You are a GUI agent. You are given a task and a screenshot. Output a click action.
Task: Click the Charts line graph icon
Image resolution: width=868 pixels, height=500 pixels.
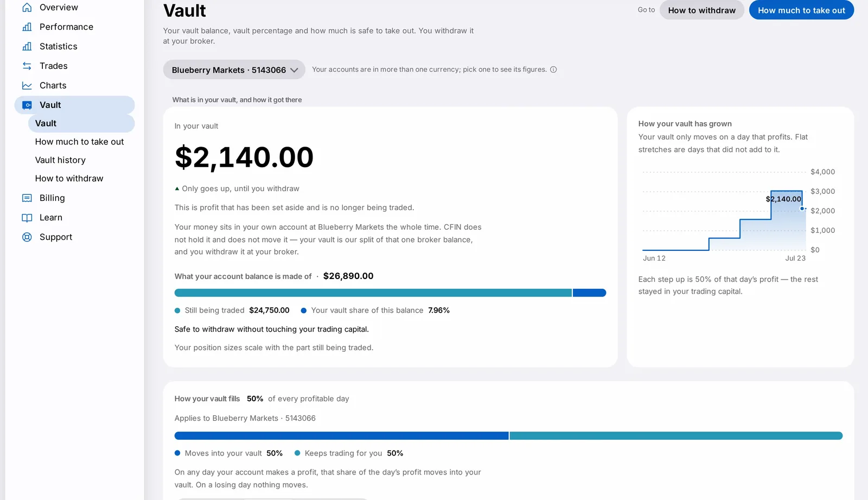click(x=27, y=86)
